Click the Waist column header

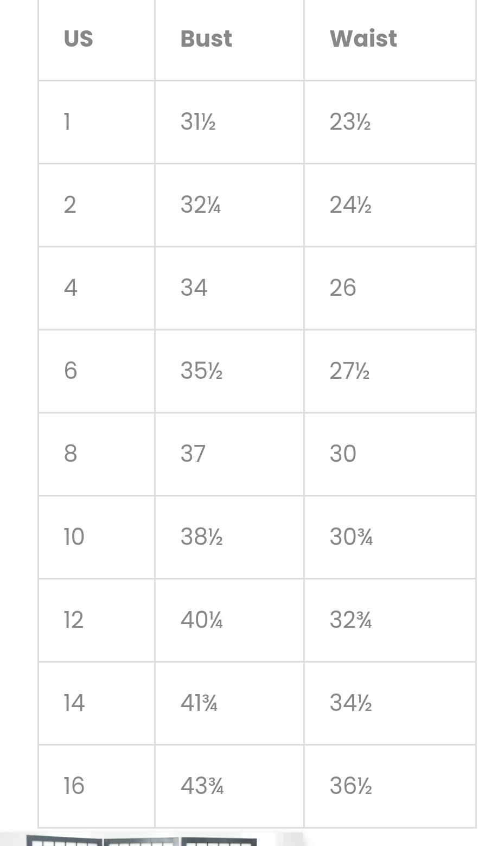pos(363,39)
